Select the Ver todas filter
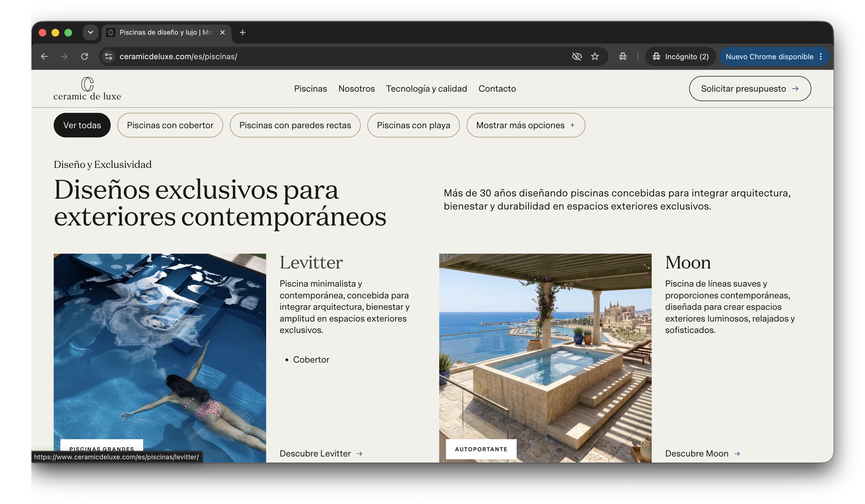Screen dimensions: 865x504 coord(82,125)
